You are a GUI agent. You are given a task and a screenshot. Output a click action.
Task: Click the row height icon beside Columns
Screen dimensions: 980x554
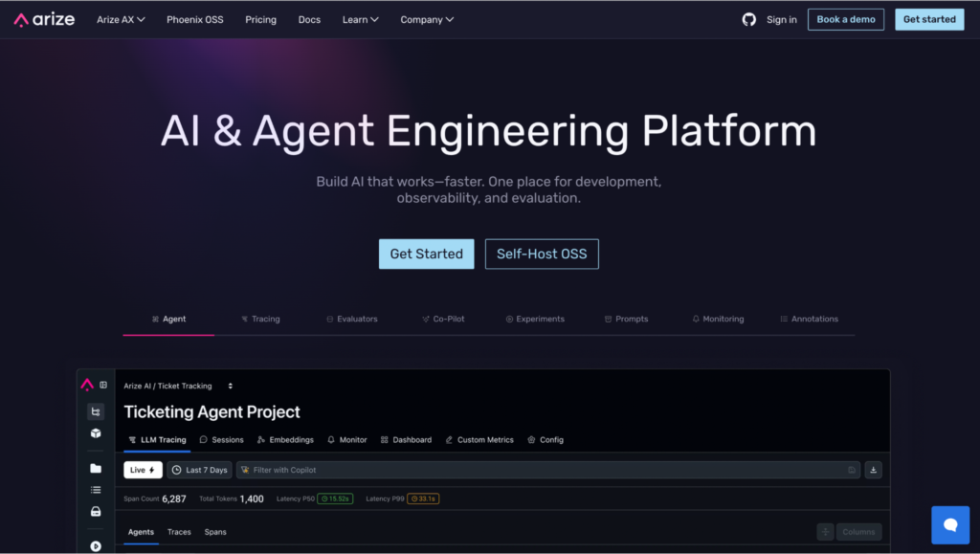point(825,532)
